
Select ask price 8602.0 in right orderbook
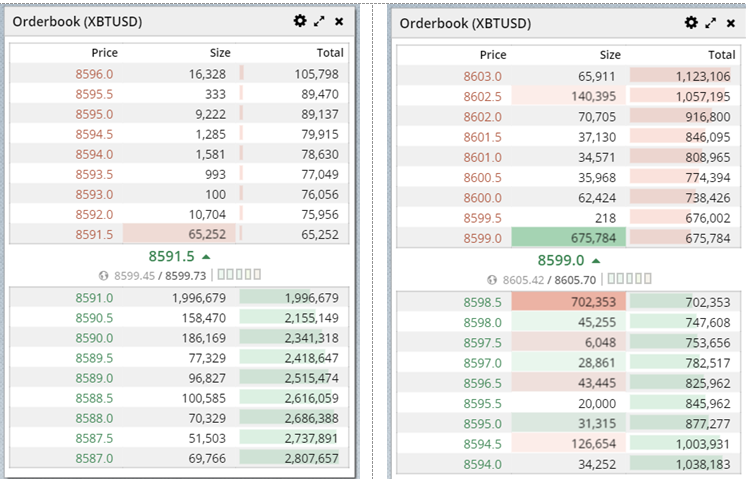pyautogui.click(x=482, y=117)
